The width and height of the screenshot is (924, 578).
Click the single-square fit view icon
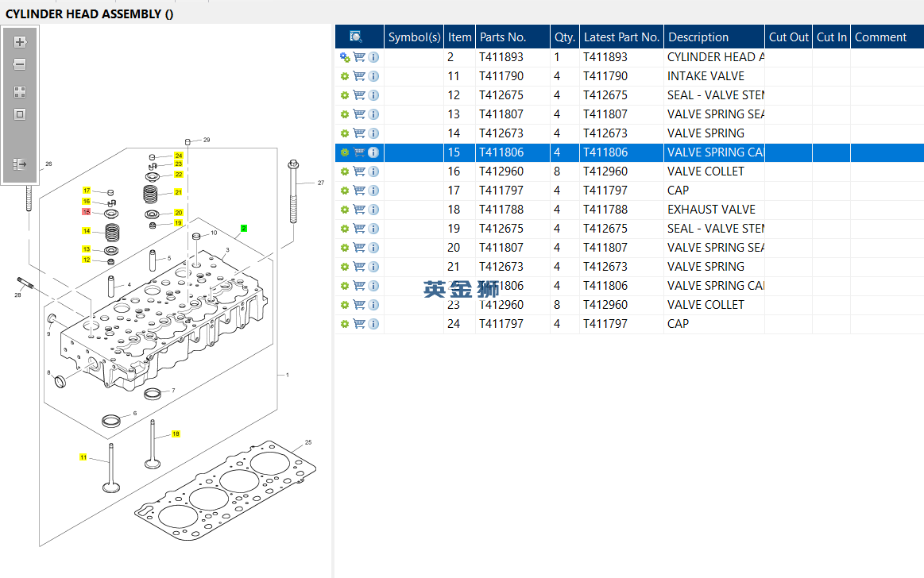20,114
